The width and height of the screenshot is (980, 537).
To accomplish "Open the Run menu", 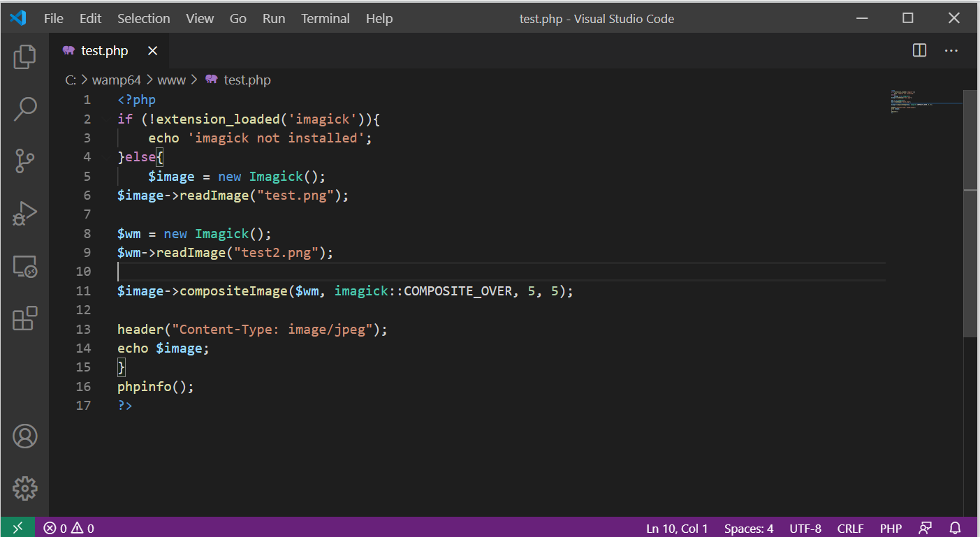I will (x=274, y=19).
